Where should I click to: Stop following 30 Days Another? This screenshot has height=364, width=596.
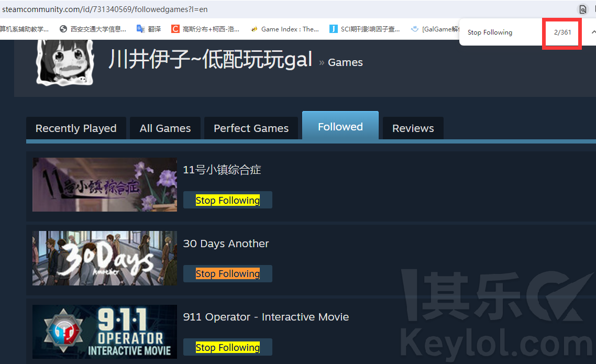[228, 273]
